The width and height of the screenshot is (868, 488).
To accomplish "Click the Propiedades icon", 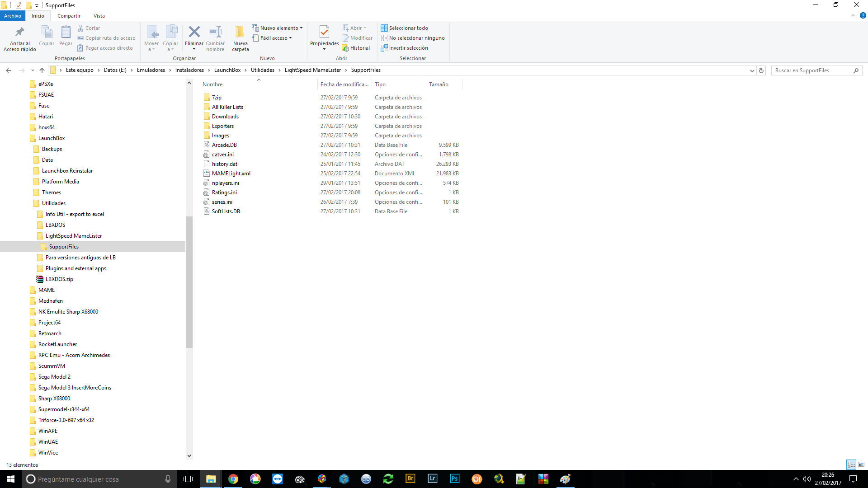I will pos(324,32).
